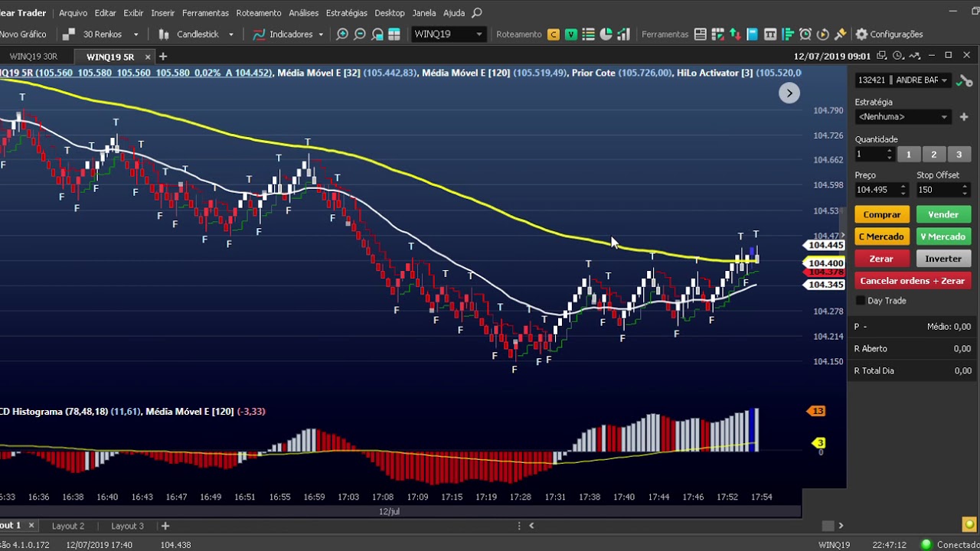
Task: Click the search magnifier in menu bar
Action: pyautogui.click(x=477, y=13)
